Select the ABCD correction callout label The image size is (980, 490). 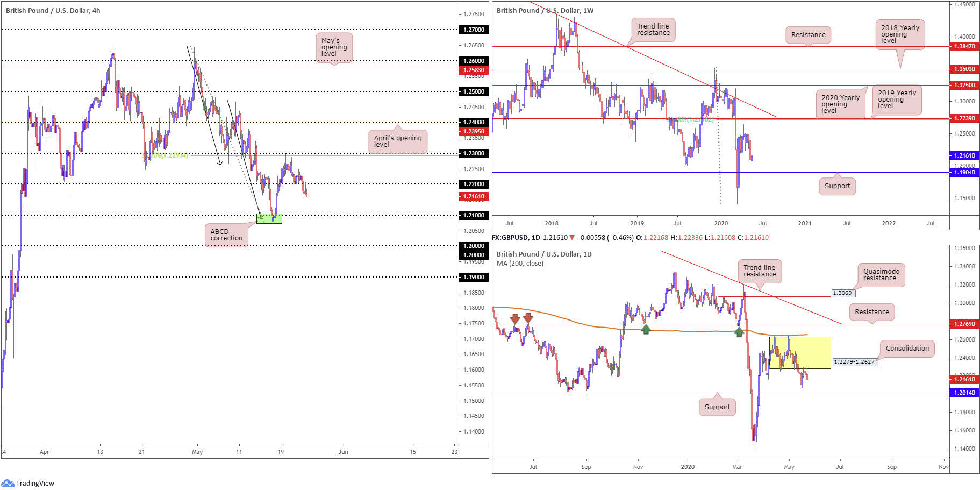click(226, 235)
